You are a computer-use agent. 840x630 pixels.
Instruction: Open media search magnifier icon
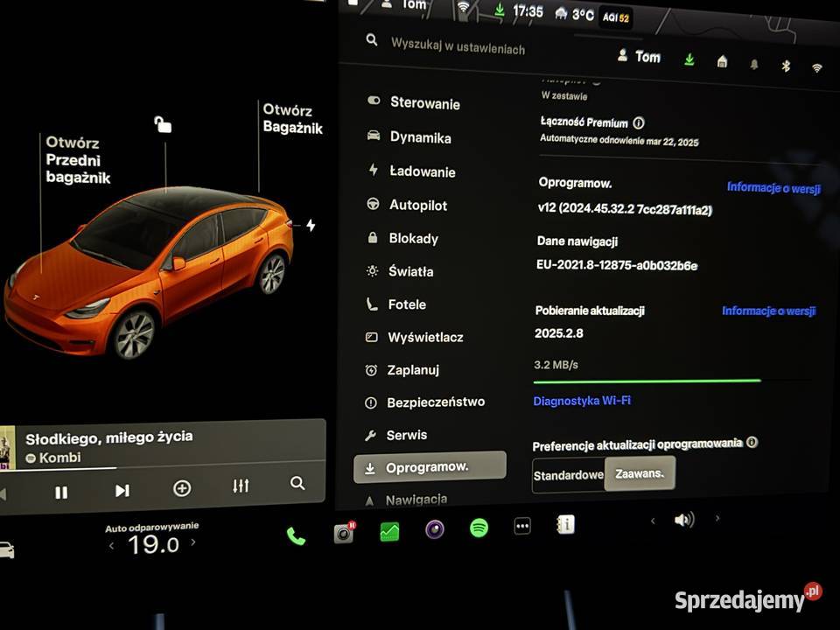coord(297,483)
